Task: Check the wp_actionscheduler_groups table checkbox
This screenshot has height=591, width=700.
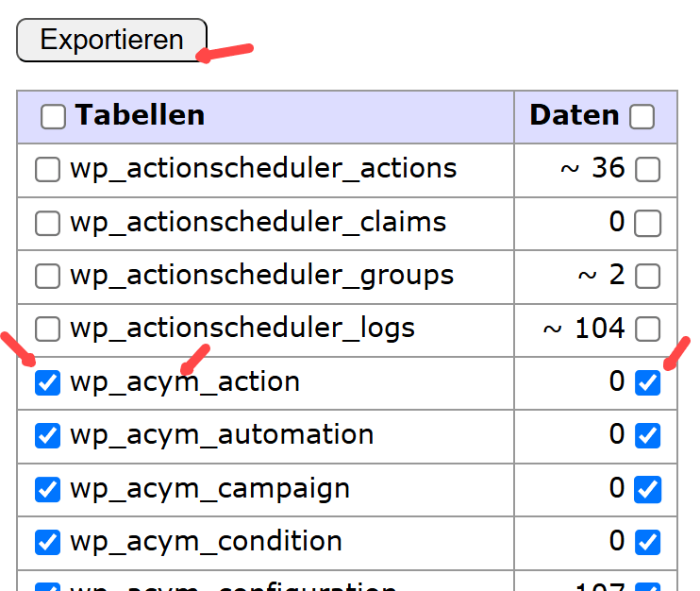Action: tap(47, 277)
